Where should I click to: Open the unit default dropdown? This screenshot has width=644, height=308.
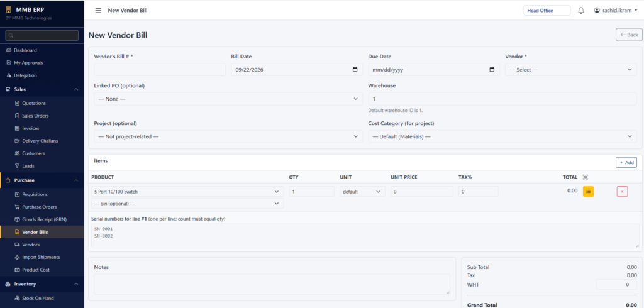point(363,191)
